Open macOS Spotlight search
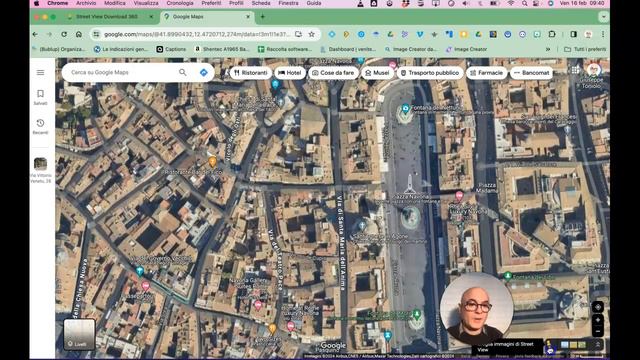 pos(524,3)
